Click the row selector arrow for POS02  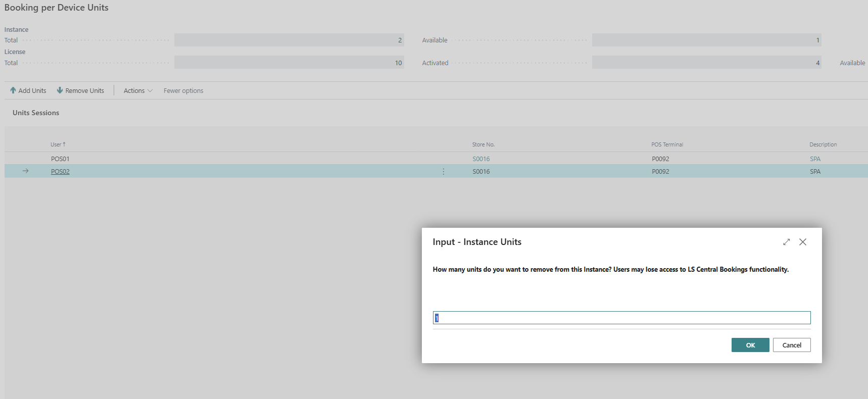[25, 171]
